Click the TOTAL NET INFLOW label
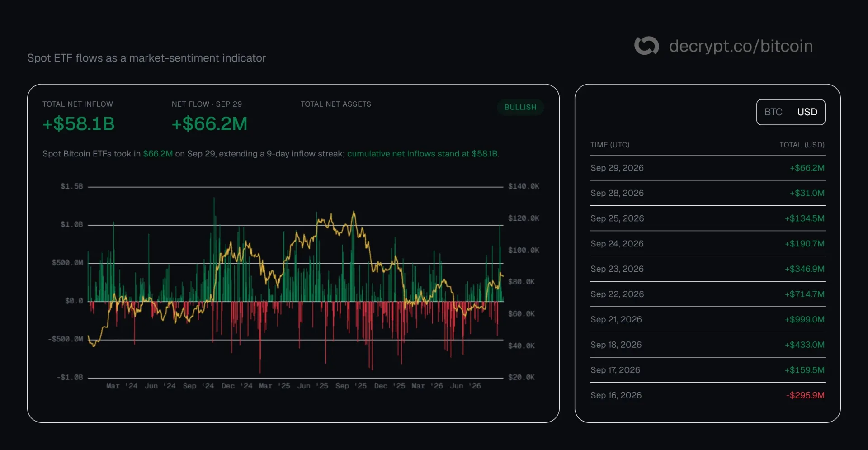The image size is (868, 450). pos(78,104)
